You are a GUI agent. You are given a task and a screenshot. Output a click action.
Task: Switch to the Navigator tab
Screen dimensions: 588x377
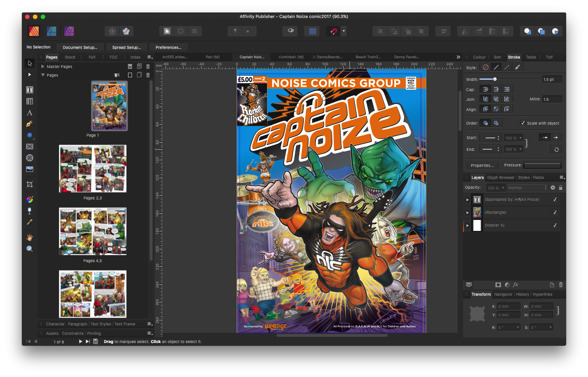(x=503, y=294)
